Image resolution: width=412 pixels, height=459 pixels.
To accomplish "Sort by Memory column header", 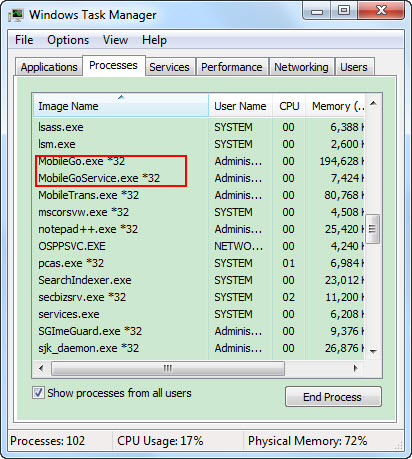I will coord(335,106).
